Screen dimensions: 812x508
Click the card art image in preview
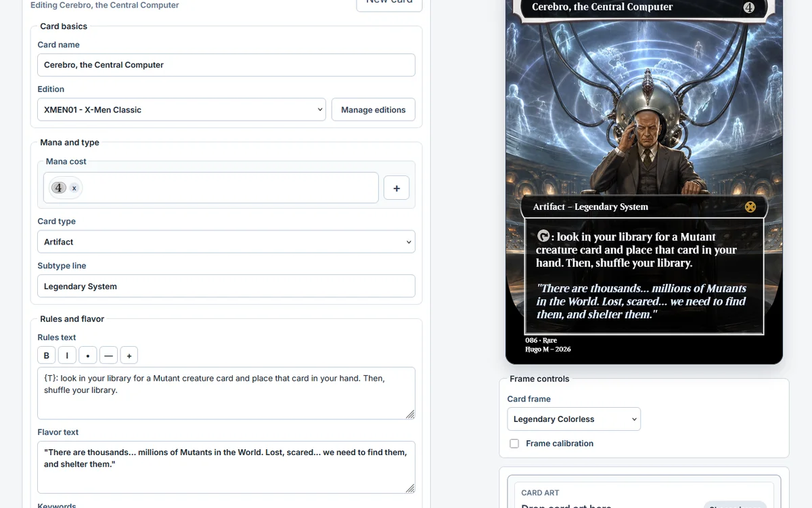[x=644, y=108]
